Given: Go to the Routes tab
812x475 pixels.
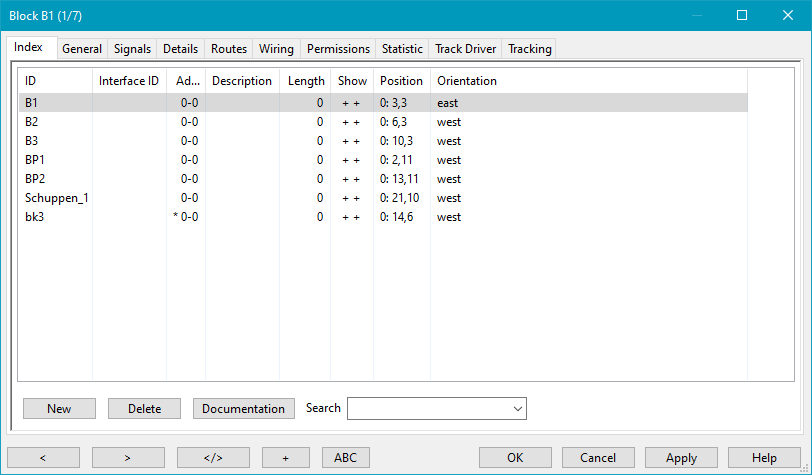Looking at the screenshot, I should tap(229, 49).
